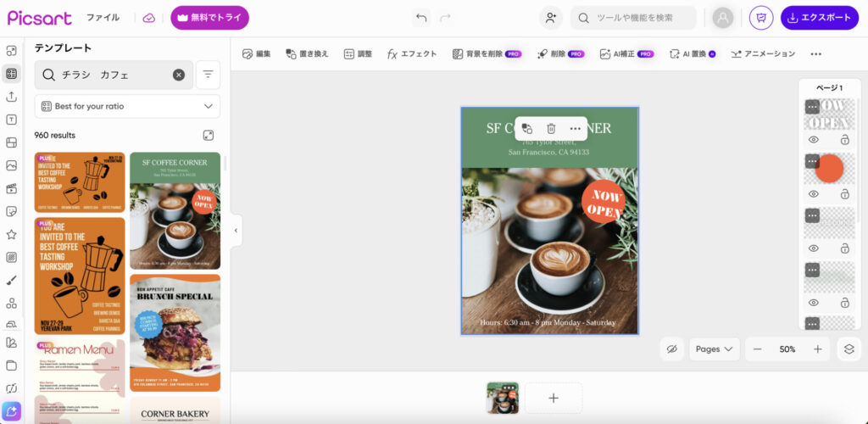Click the エクスポート button
The image size is (868, 424).
(819, 18)
